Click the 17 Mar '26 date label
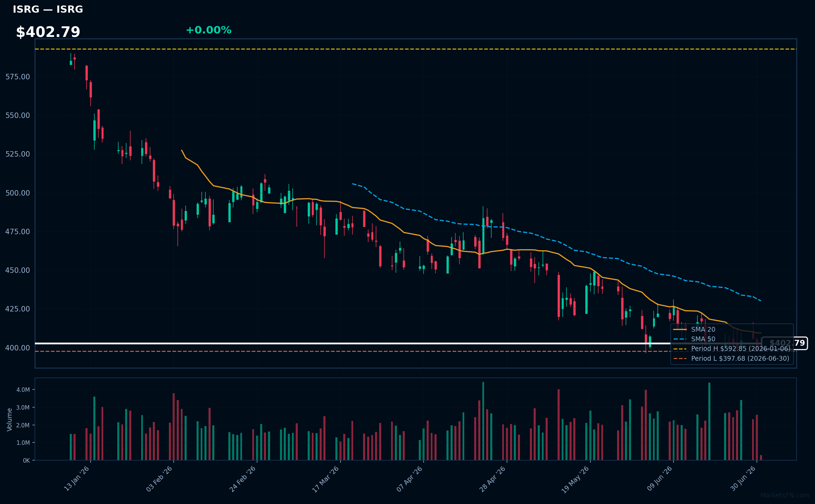This screenshot has width=815, height=504. click(325, 479)
